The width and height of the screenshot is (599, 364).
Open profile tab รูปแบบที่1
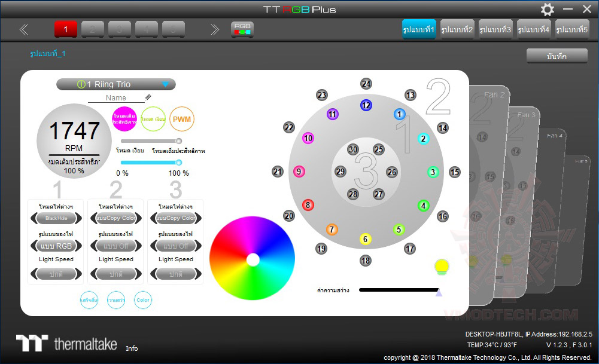(x=419, y=29)
